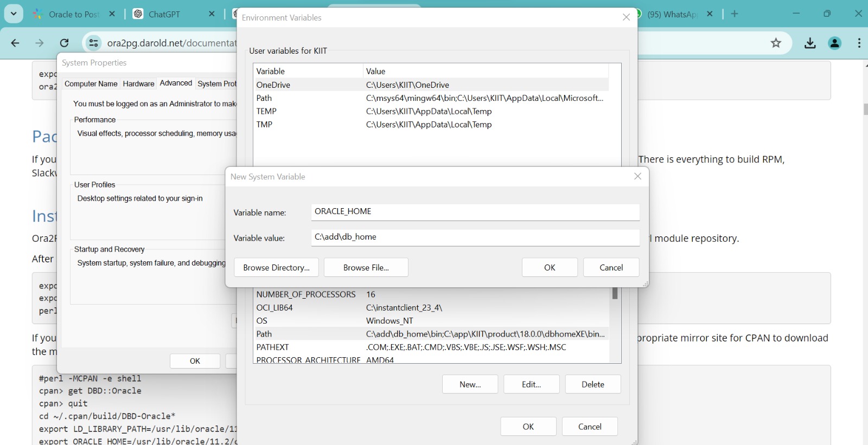
Task: Open Chrome downloads icon
Action: click(810, 43)
